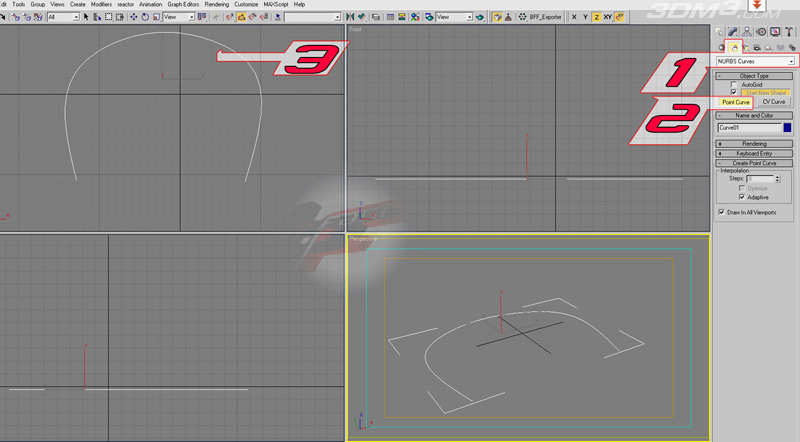Click the blue object color swatch
This screenshot has height=442, width=800.
[788, 128]
